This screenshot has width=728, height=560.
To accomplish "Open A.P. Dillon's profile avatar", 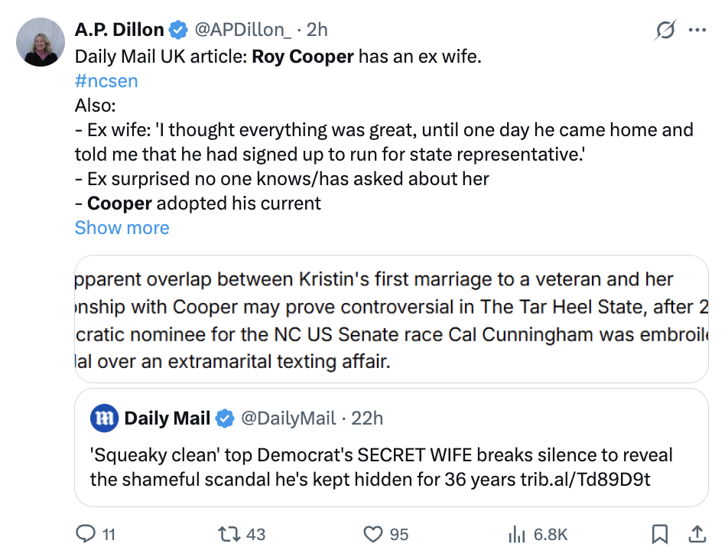I will pos(40,41).
